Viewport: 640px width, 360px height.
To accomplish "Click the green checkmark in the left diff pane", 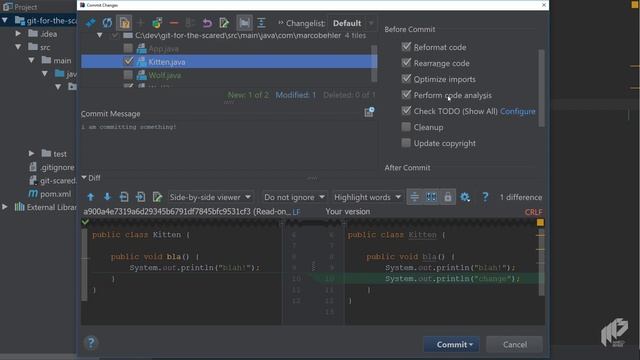I will pyautogui.click(x=85, y=222).
